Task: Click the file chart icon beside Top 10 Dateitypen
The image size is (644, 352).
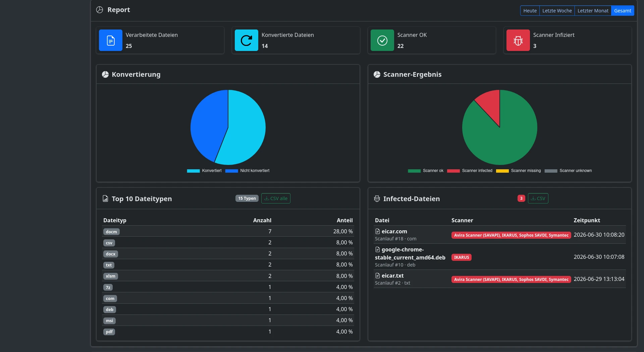Action: point(105,199)
